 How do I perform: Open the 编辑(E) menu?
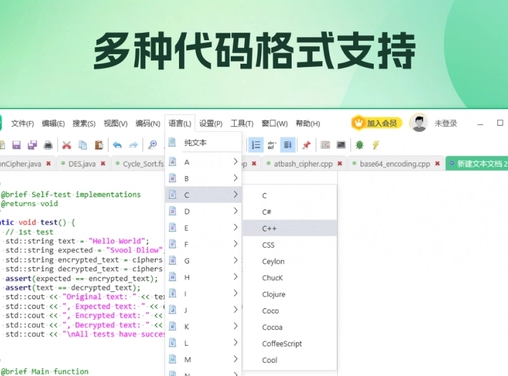(53, 124)
